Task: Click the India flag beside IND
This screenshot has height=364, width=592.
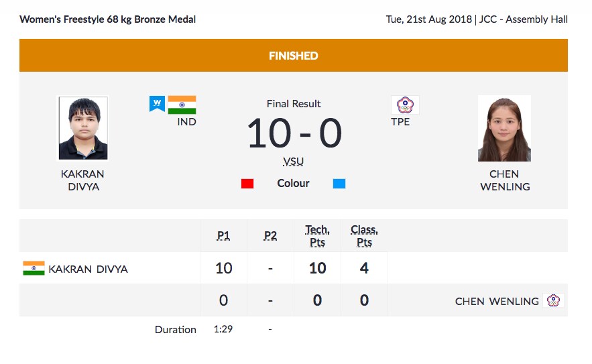Action: tap(182, 105)
